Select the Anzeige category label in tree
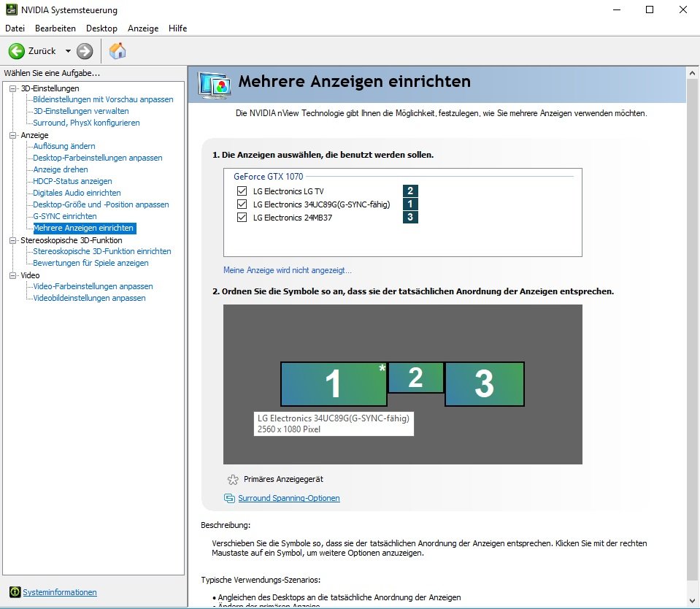Screen dimensions: 700x609 (x=34, y=135)
